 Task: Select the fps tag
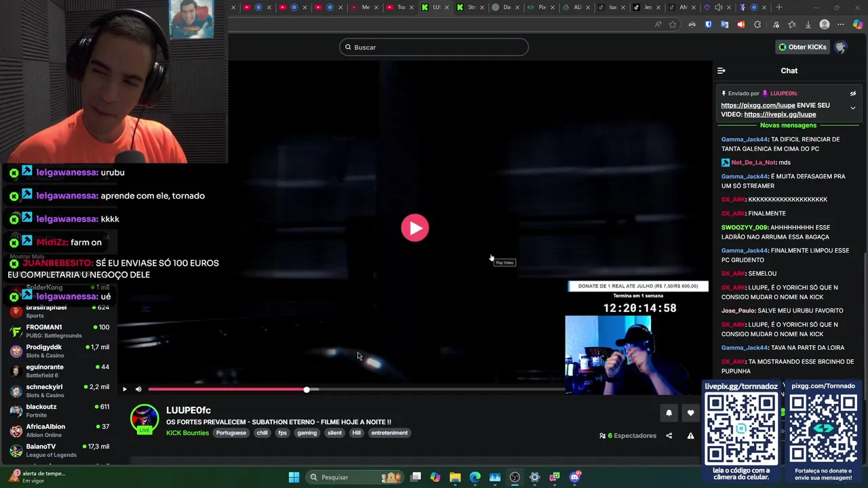282,433
